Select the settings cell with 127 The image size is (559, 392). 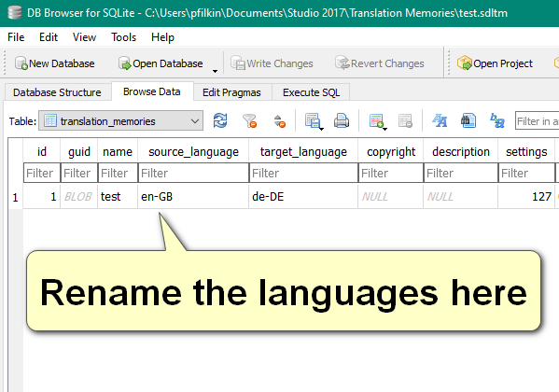click(526, 196)
